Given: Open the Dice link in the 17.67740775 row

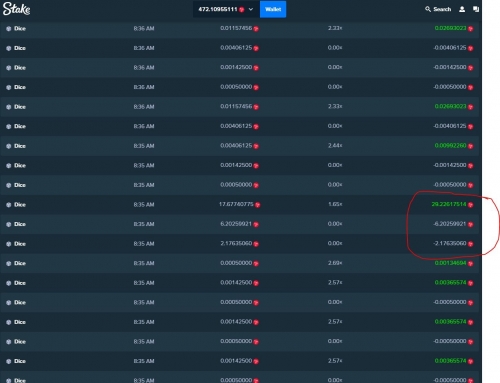Looking at the screenshot, I should coord(20,205).
